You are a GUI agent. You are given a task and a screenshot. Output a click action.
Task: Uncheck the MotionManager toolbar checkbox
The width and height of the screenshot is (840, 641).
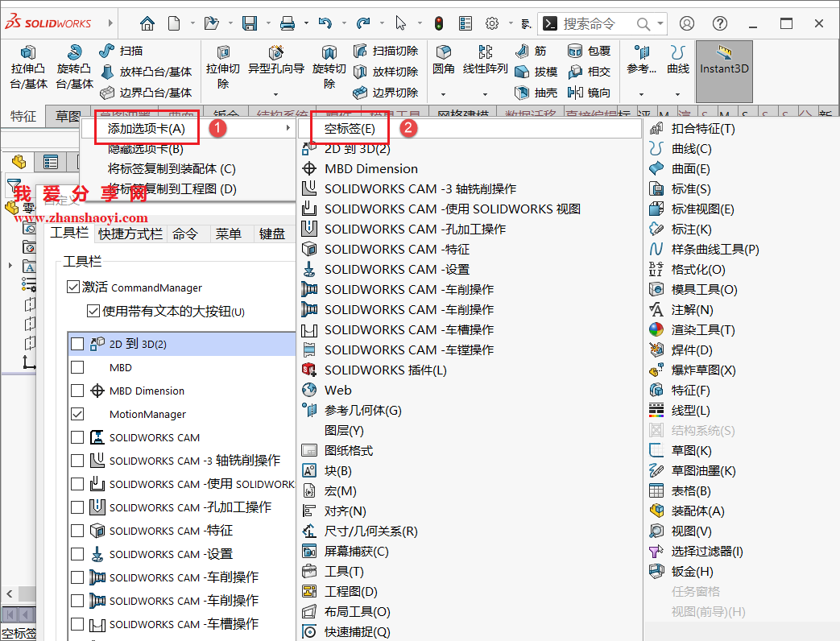tap(76, 412)
